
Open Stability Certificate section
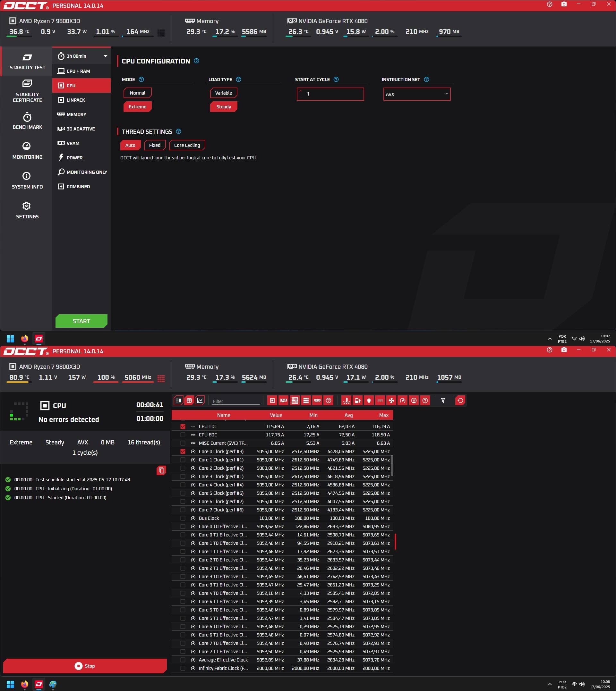point(27,91)
